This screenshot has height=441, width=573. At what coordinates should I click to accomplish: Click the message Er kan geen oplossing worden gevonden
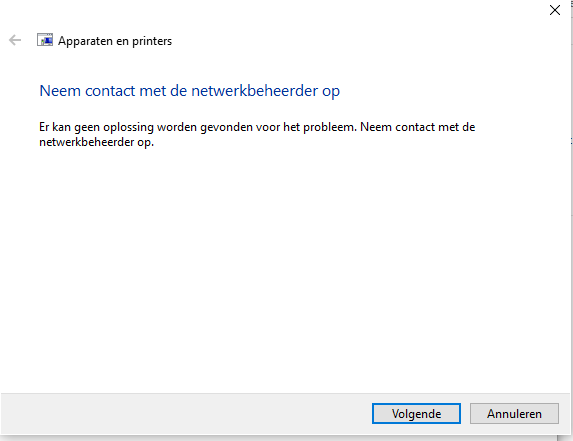tap(257, 134)
